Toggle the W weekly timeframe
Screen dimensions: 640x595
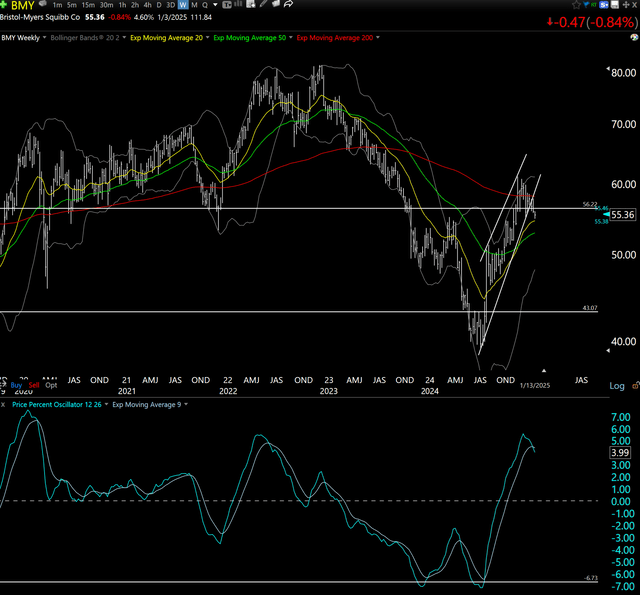[183, 5]
